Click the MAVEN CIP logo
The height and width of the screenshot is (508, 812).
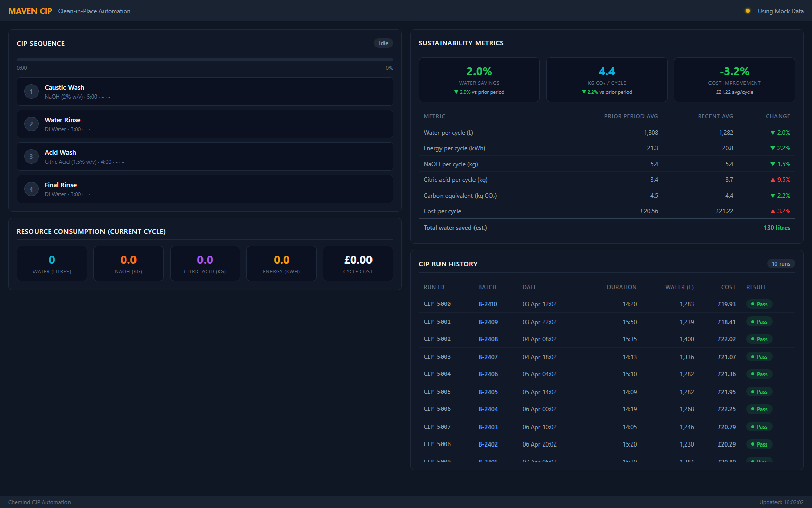pyautogui.click(x=30, y=10)
